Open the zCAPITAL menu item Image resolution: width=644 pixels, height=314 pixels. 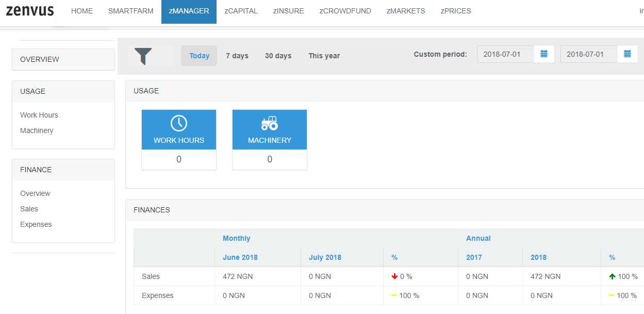[241, 11]
